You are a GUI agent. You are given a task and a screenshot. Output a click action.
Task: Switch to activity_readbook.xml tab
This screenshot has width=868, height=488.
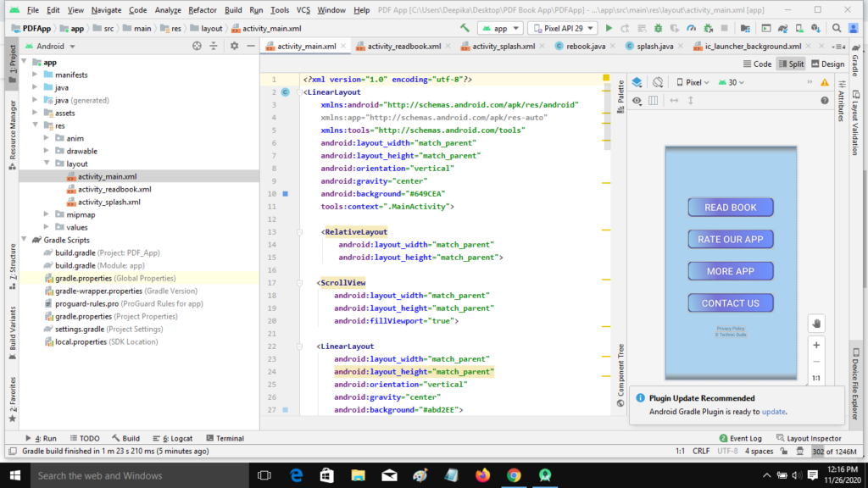tap(404, 47)
